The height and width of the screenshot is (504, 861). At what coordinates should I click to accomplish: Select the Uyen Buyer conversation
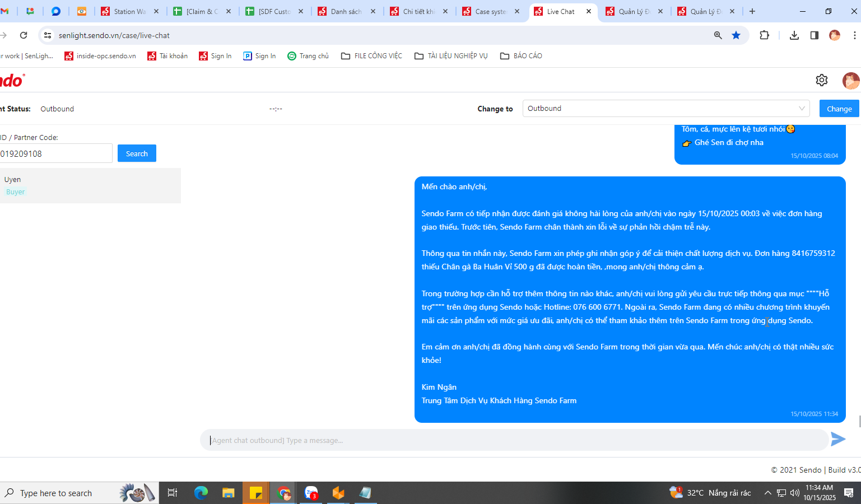90,185
